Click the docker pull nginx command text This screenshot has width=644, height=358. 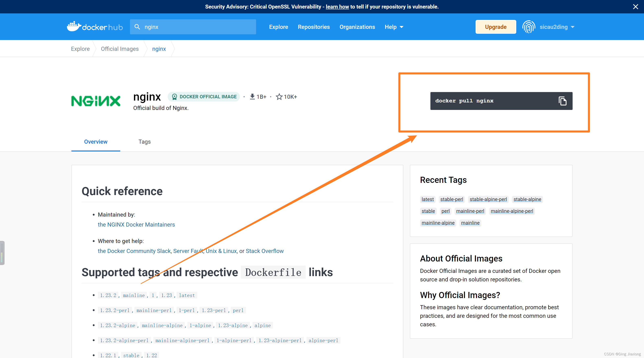point(464,101)
